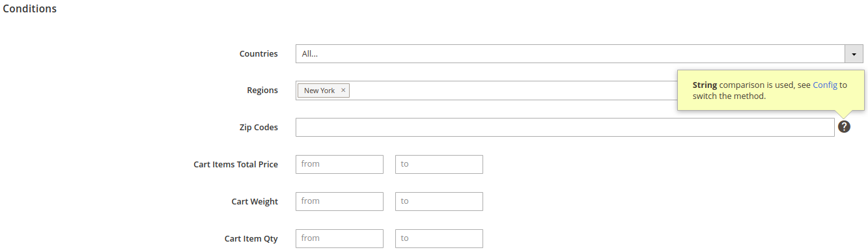Click the question mark help icon beside Zip Codes
Screen dimensions: 868x252
click(844, 127)
